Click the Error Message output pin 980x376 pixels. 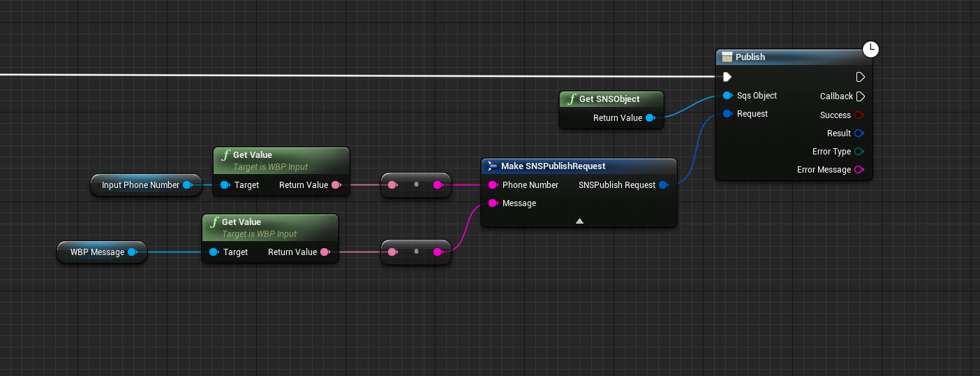click(859, 170)
